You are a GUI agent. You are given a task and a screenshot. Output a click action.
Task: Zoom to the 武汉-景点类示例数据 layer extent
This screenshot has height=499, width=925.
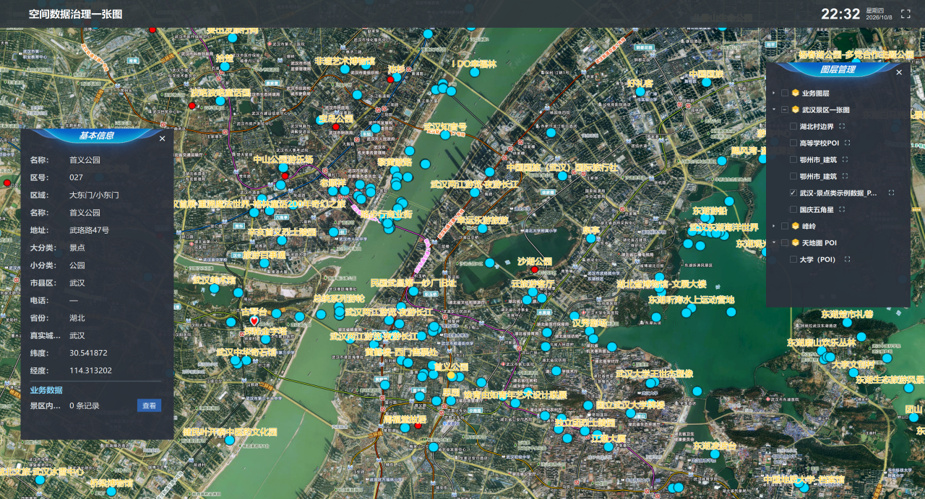891,193
